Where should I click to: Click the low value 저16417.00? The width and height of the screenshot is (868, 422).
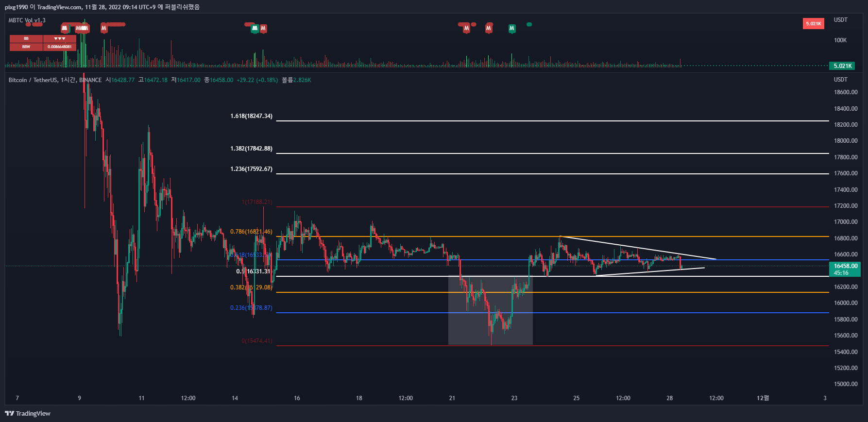[186, 80]
